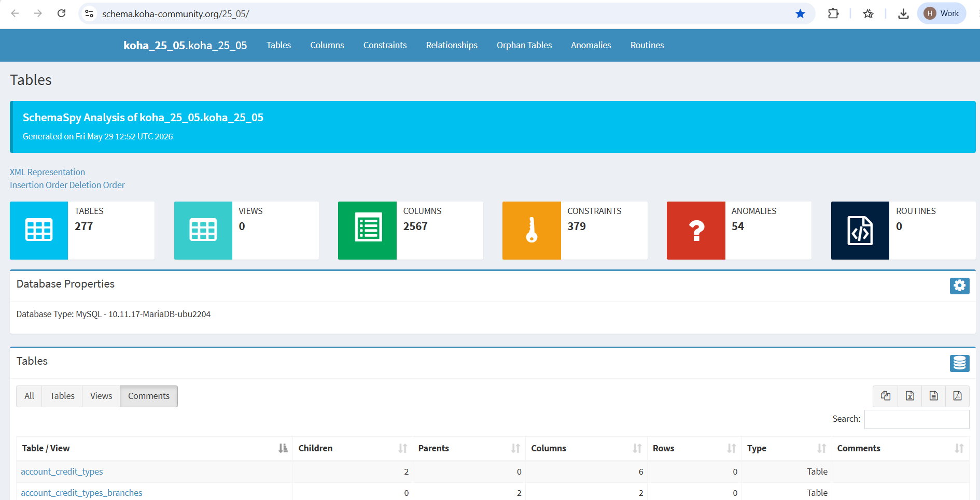980x500 pixels.
Task: Click the COLUMNS count 2567
Action: 415,226
